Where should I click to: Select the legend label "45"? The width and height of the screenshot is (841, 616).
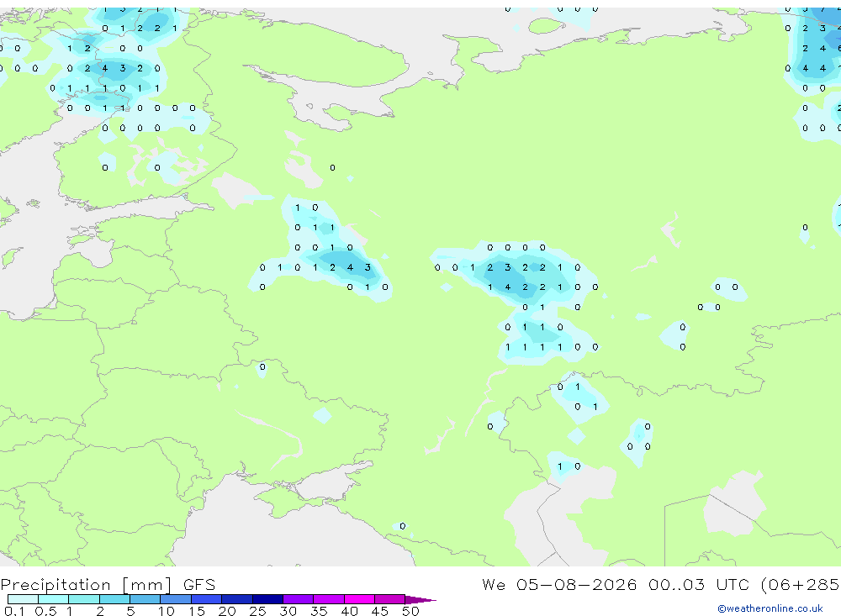[380, 611]
